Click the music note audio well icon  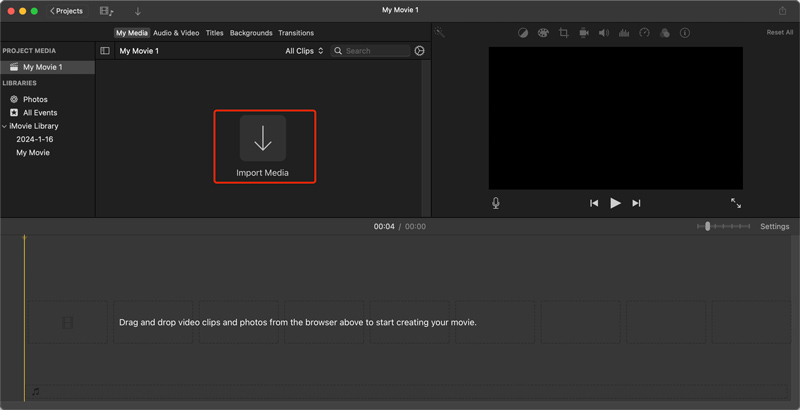click(36, 392)
